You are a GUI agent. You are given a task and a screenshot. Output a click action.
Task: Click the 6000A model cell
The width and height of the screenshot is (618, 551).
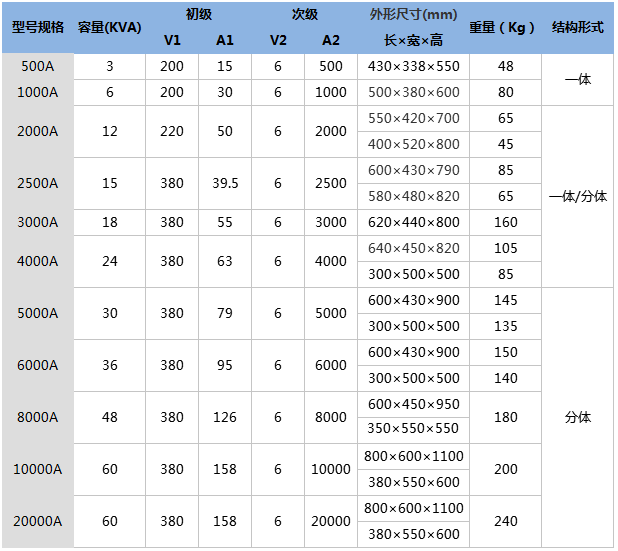coord(38,365)
